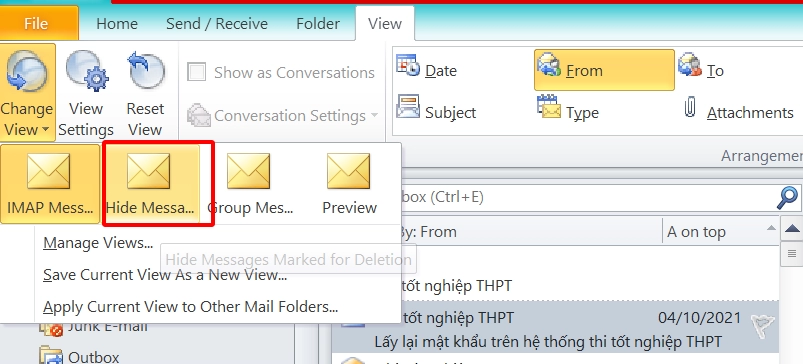Flag the message dated 04/10/2021
The height and width of the screenshot is (364, 803).
click(x=762, y=325)
